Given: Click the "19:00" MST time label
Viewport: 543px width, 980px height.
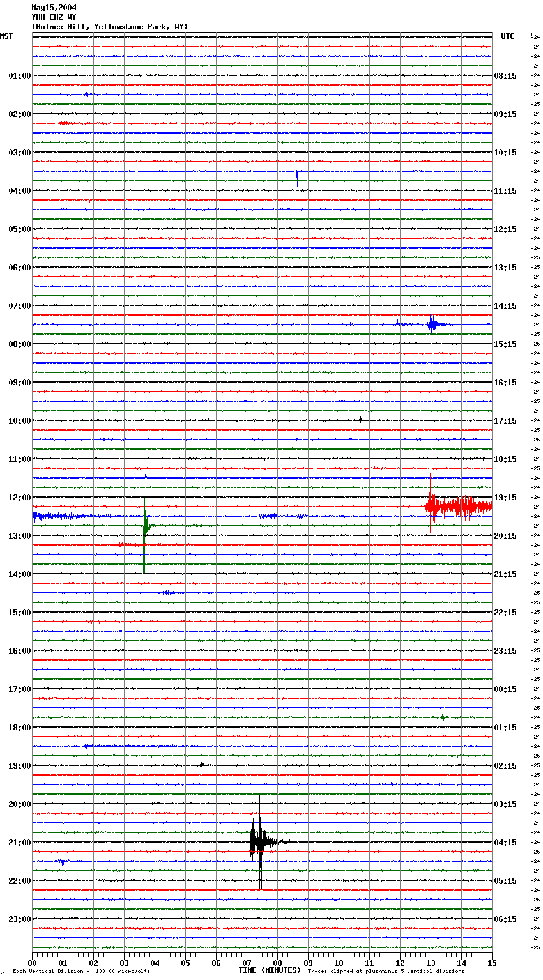Looking at the screenshot, I should point(20,766).
